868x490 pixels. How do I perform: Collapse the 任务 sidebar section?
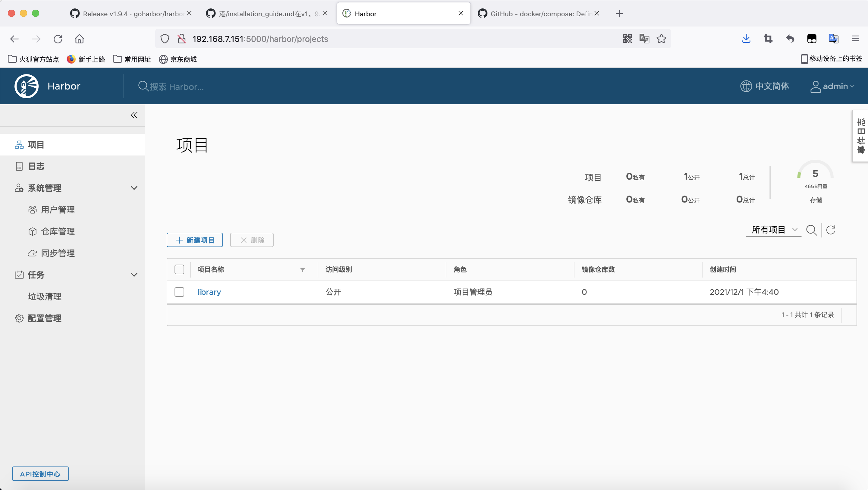pos(134,275)
